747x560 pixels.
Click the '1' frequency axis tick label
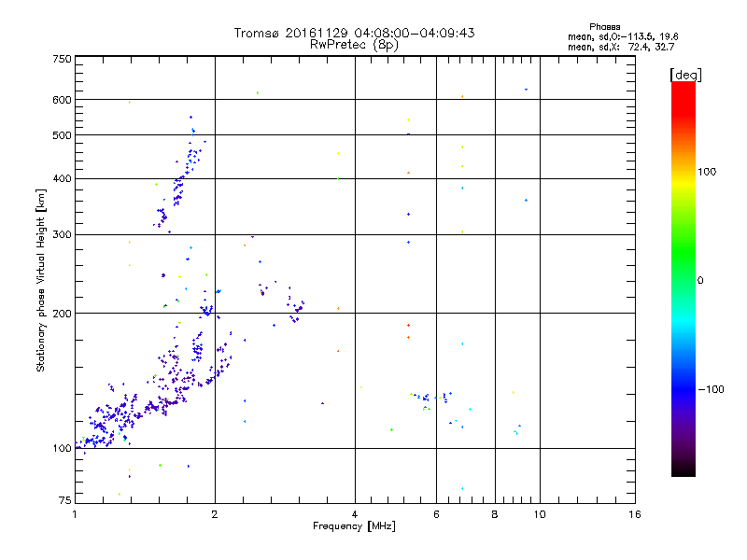pyautogui.click(x=75, y=514)
